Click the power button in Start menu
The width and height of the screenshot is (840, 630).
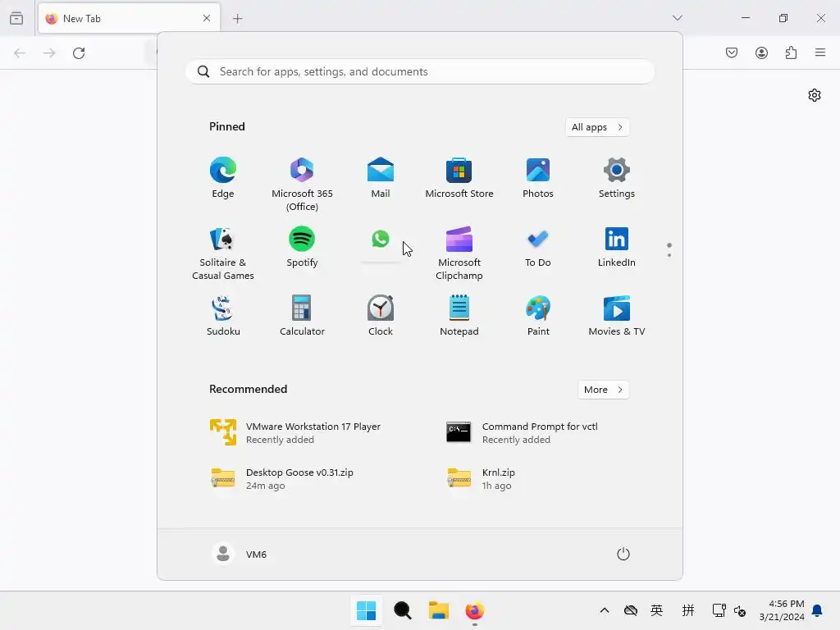click(623, 554)
